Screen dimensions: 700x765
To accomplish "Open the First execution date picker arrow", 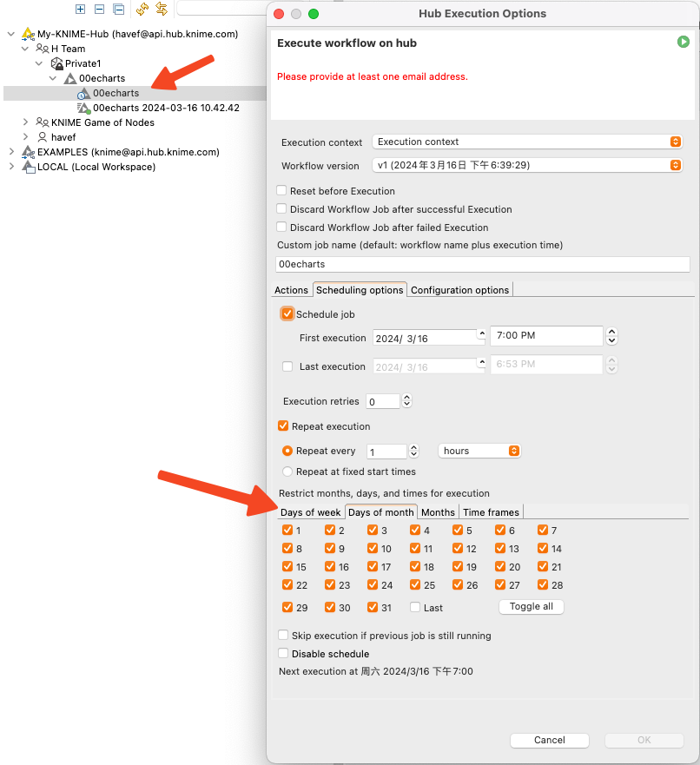I will tap(482, 334).
